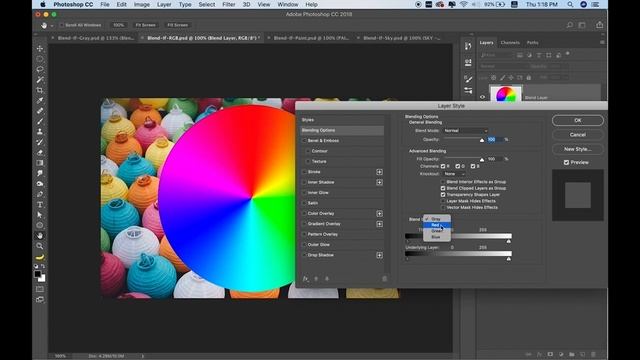Choose Gray from Blend If list
This screenshot has width=640, height=360.
coord(437,219)
